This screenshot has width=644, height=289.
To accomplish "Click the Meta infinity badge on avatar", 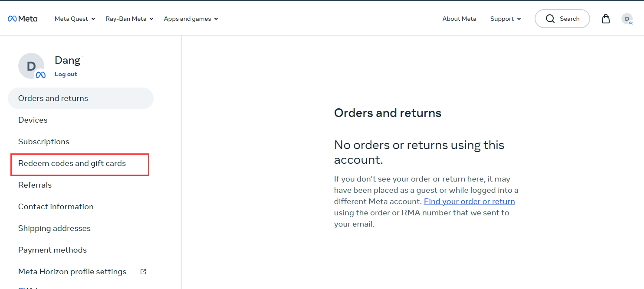I will coord(40,75).
